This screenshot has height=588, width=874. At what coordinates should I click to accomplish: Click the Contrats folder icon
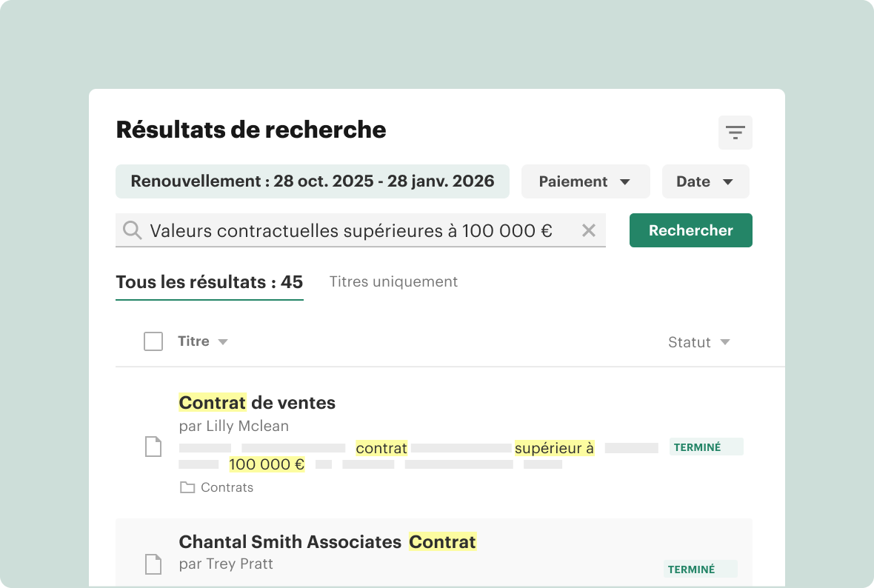(x=187, y=488)
